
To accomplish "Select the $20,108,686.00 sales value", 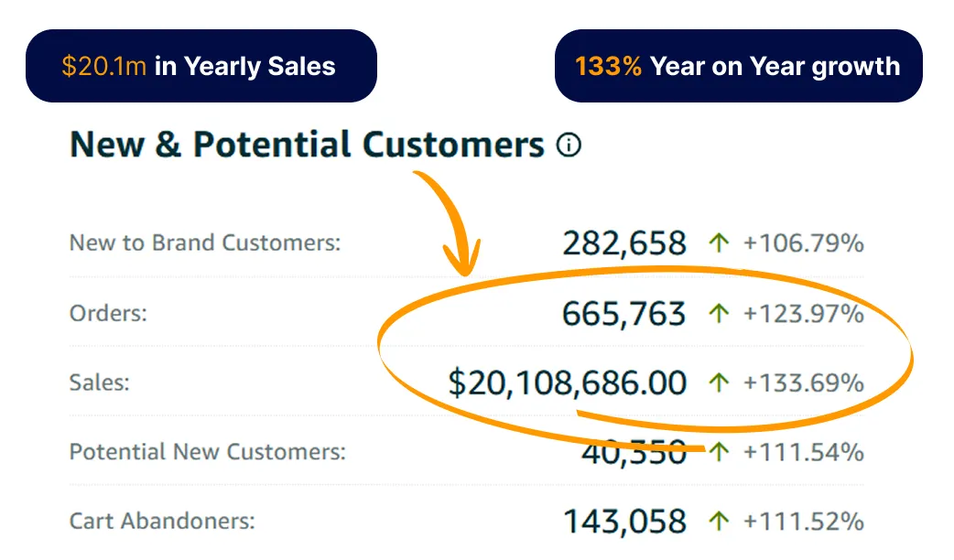I will coord(567,383).
